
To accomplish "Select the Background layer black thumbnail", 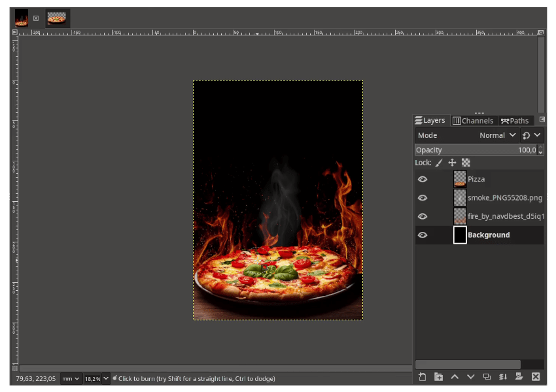I will click(460, 235).
